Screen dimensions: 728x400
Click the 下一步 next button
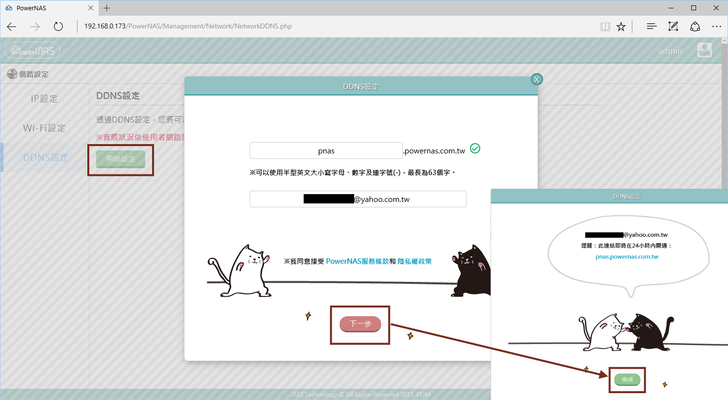(360, 324)
